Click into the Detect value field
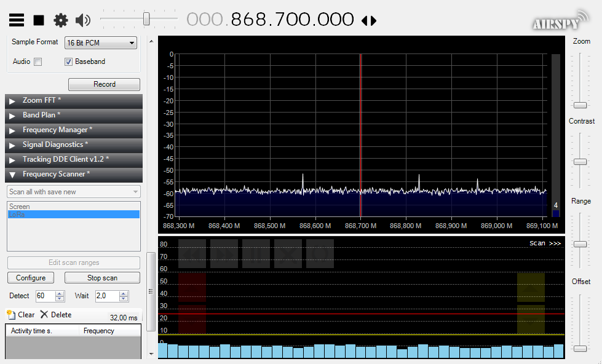 tap(46, 296)
